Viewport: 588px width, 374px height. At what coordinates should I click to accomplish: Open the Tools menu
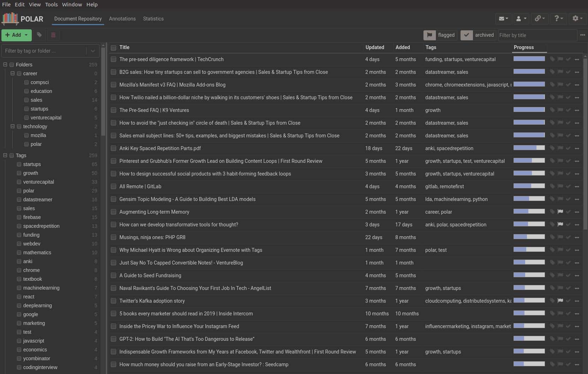pyautogui.click(x=51, y=5)
